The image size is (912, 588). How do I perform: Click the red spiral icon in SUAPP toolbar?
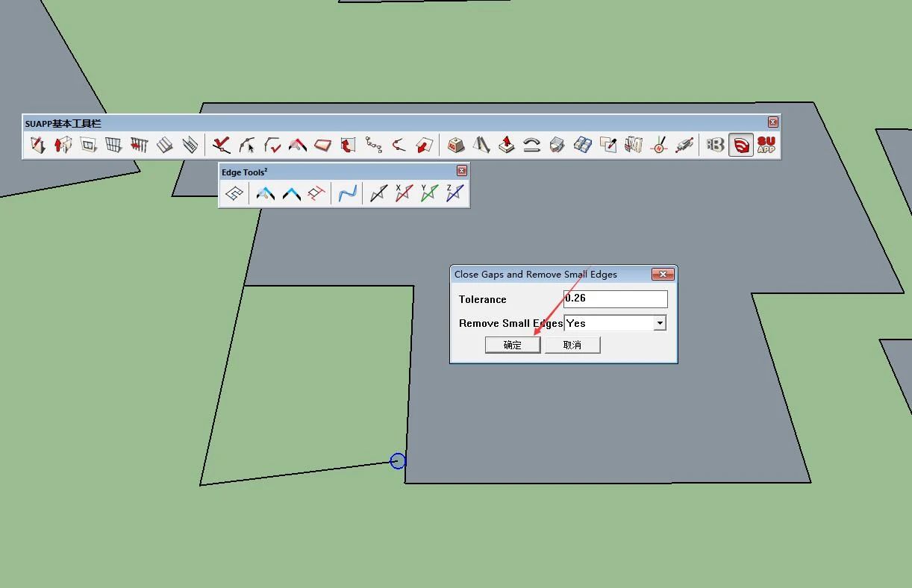(x=741, y=145)
